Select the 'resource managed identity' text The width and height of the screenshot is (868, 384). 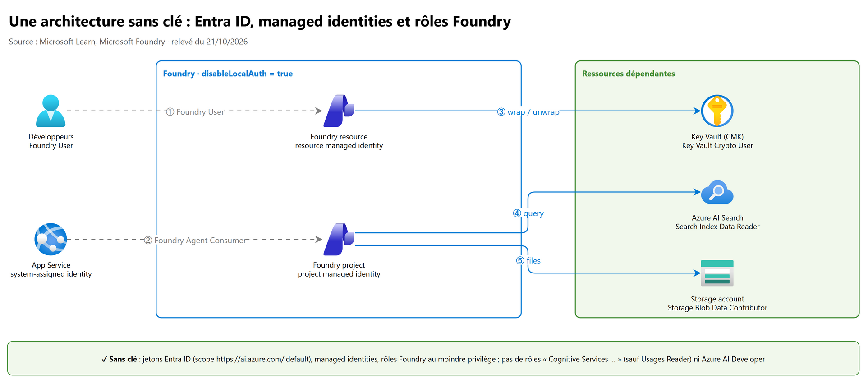pos(339,146)
